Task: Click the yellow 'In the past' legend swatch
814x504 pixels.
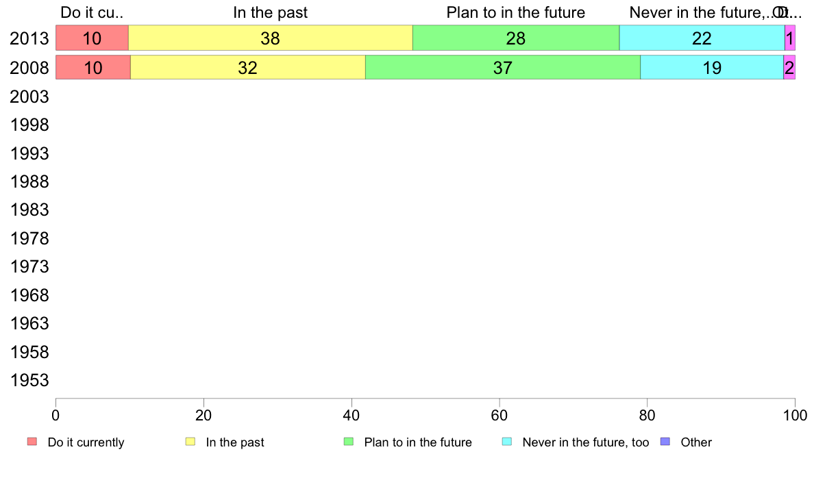Action: [190, 442]
